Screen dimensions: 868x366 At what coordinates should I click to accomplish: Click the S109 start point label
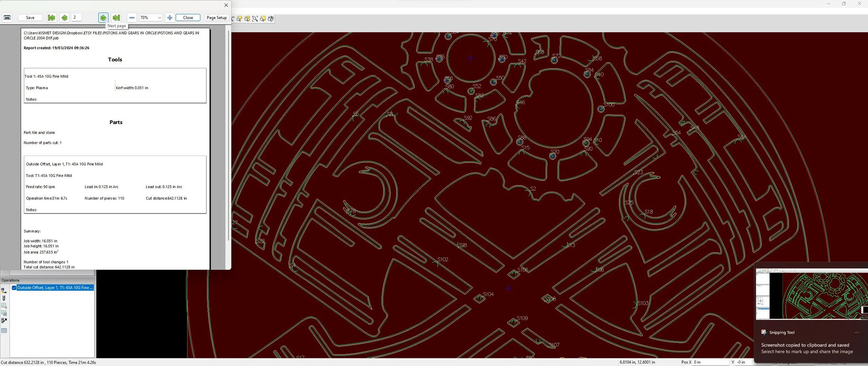coord(522,318)
